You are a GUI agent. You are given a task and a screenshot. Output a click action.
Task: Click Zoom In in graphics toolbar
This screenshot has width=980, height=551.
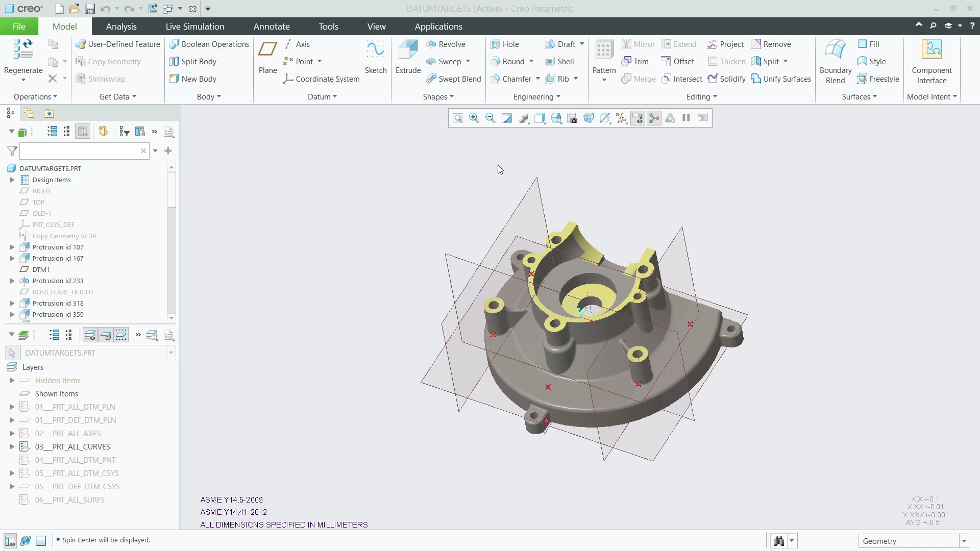(474, 118)
